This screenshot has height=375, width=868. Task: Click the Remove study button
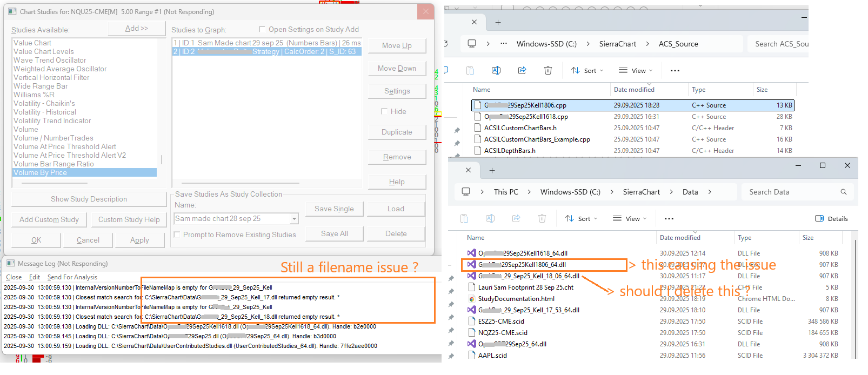(397, 157)
